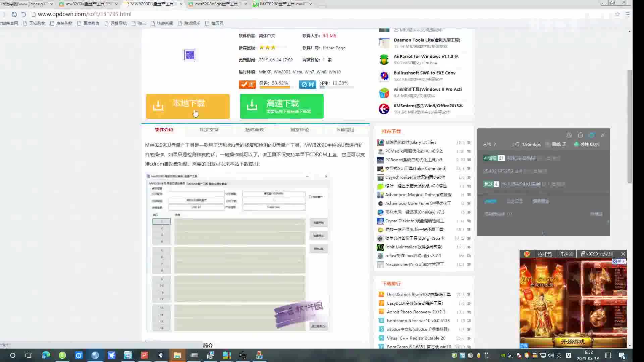
Task: Open File Explorer from the taskbar
Action: [177, 355]
